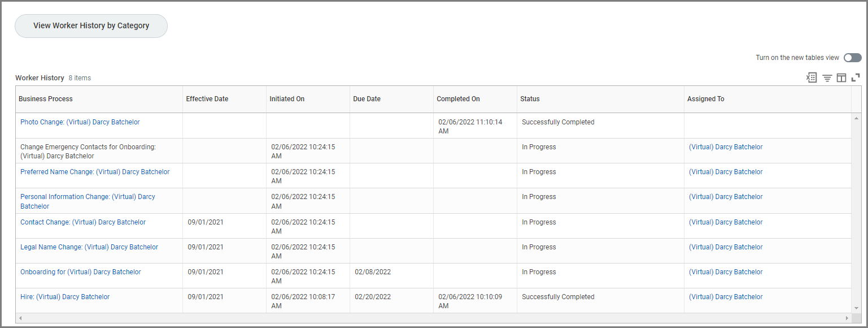Click the Effective Date column header
This screenshot has height=328, width=868.
click(x=207, y=99)
